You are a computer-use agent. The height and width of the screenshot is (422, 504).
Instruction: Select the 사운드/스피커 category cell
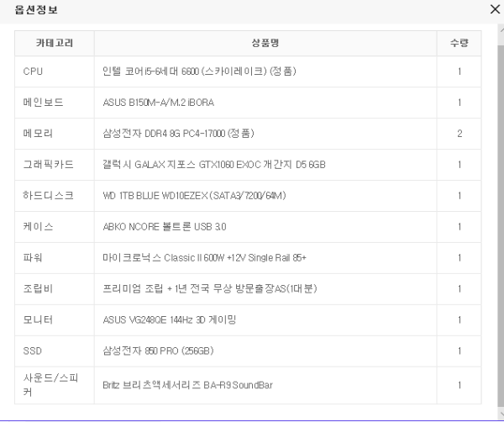tap(55, 385)
